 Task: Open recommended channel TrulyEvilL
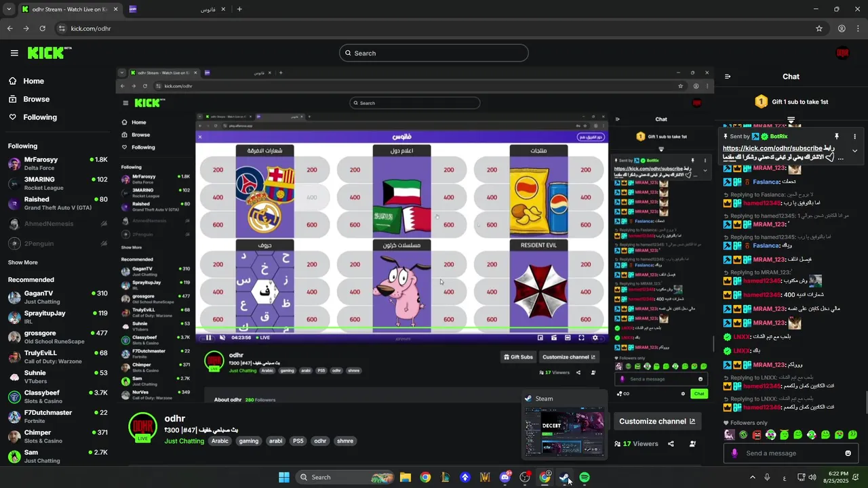(x=58, y=357)
